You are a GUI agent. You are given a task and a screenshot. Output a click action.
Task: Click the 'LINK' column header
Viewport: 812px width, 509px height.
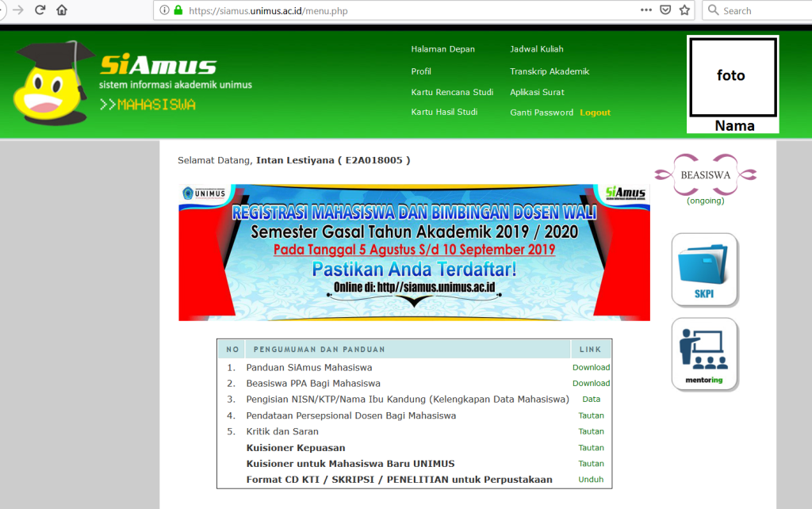(590, 350)
